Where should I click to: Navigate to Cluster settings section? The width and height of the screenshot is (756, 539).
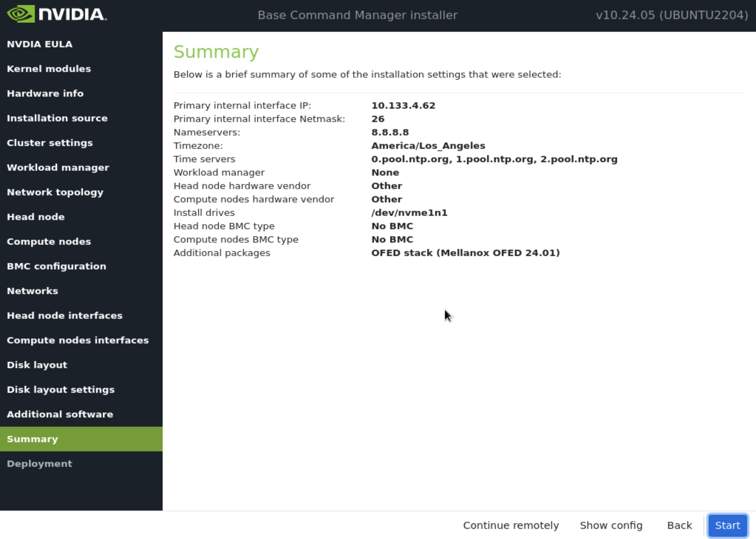[50, 142]
